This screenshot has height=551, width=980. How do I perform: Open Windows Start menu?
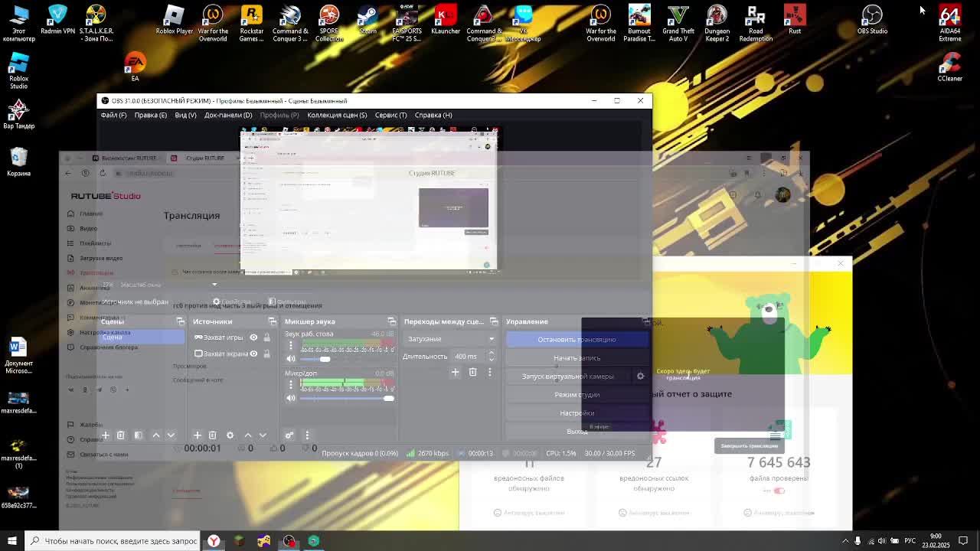click(11, 541)
